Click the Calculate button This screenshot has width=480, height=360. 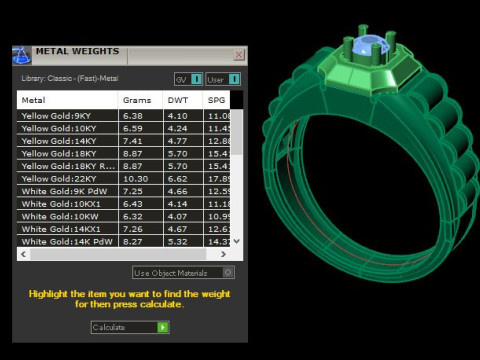pyautogui.click(x=130, y=327)
